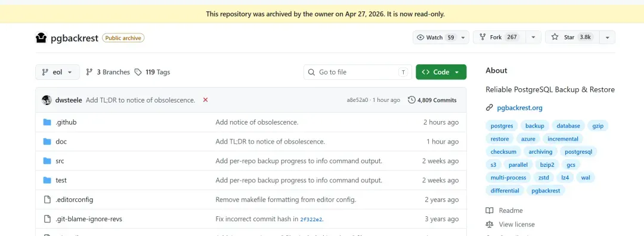Screen dimensions: 644x236
Task: Open the eol branch selector dropdown
Action: click(57, 72)
